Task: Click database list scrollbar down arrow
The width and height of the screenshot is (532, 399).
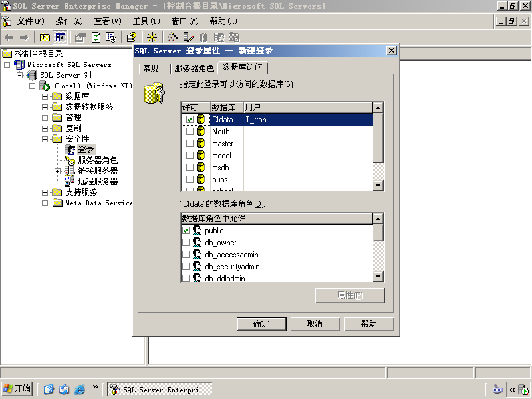Action: pyautogui.click(x=378, y=186)
